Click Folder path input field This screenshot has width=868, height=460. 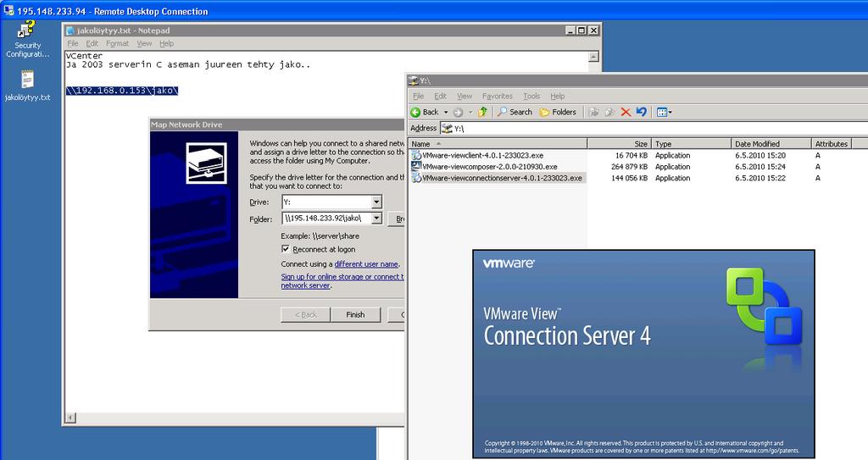326,218
